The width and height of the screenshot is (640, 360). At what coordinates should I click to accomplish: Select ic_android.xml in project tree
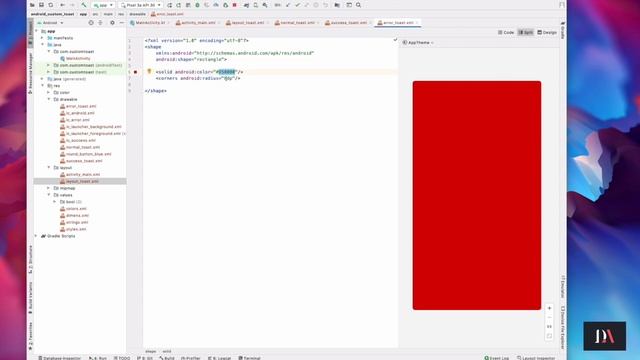77,113
